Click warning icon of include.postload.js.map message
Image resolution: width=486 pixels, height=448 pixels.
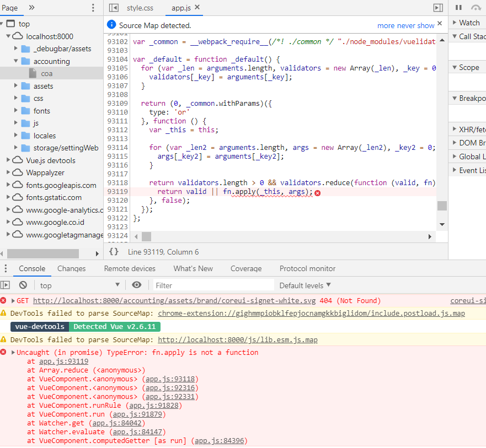click(x=3, y=313)
